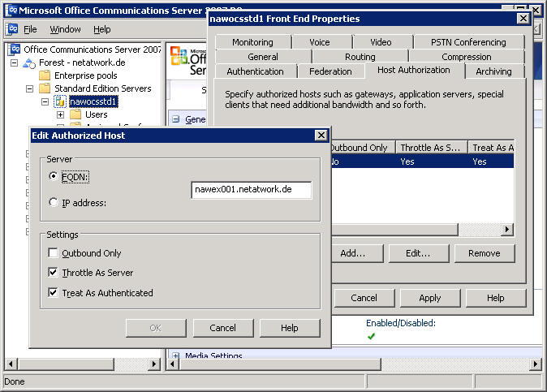The height and width of the screenshot is (392, 547).
Task: Click the Throttle As S... column header
Action: pyautogui.click(x=432, y=148)
